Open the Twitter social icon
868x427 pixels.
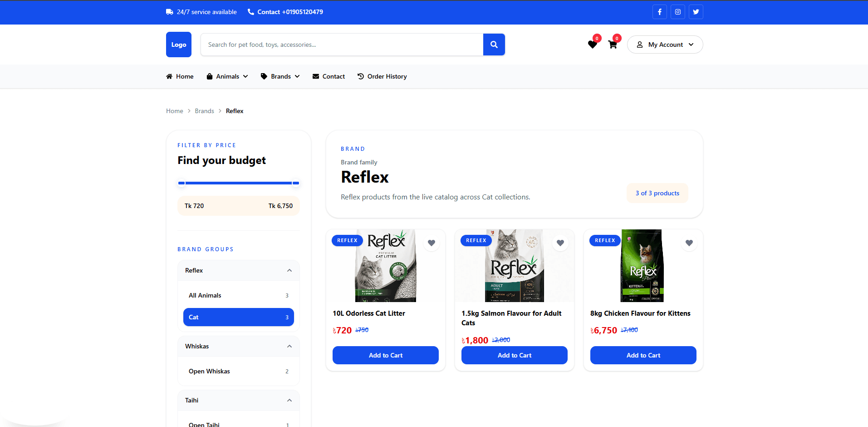(x=696, y=12)
